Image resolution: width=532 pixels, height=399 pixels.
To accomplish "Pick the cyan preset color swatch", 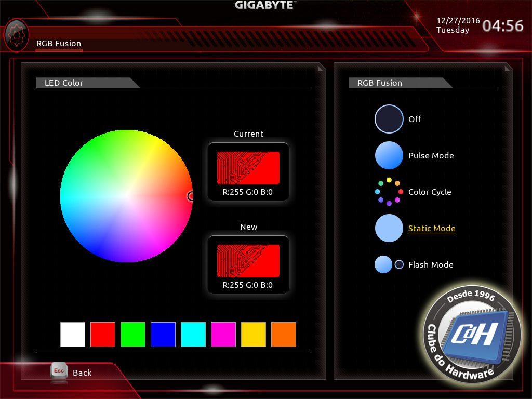I will click(193, 335).
